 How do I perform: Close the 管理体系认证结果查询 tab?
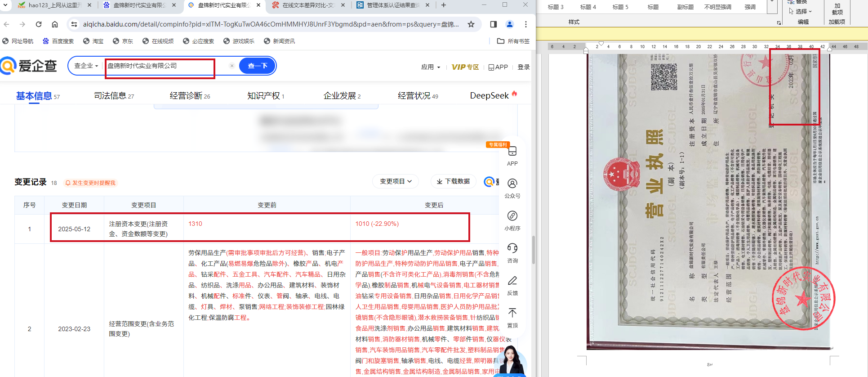[427, 5]
